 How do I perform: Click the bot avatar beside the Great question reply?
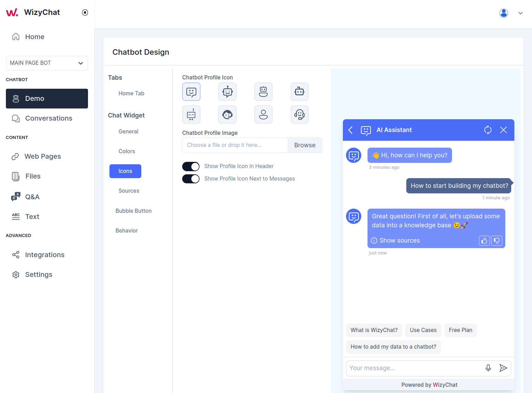click(x=354, y=216)
